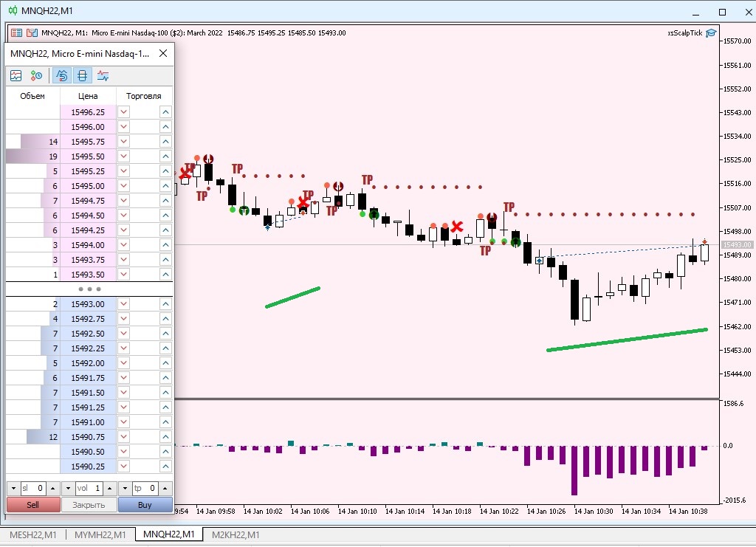756x547 pixels.
Task: Place buy up arrow at 15496.25 row
Action: coord(165,111)
